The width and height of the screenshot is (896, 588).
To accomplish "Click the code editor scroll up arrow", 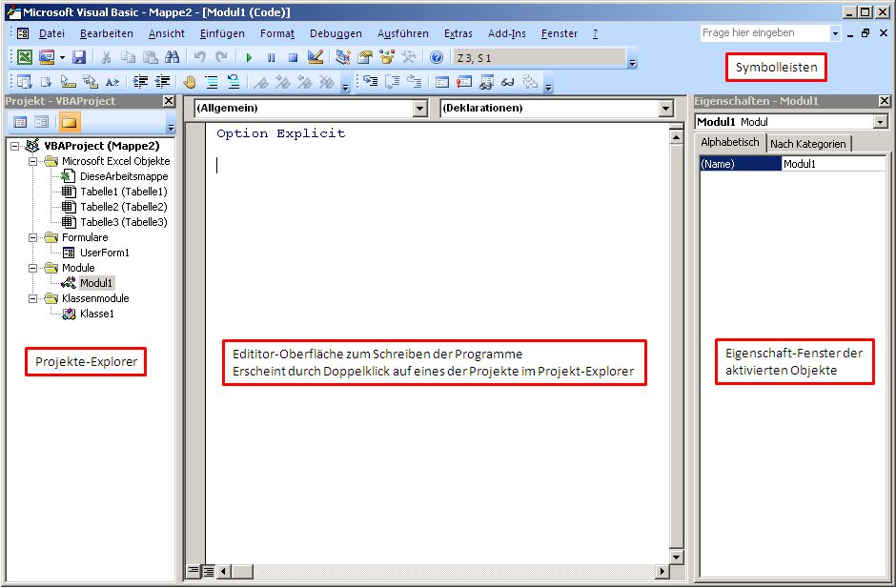I will click(x=676, y=137).
